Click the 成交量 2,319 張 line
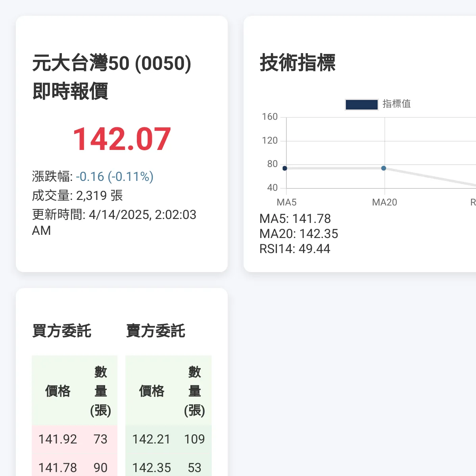 point(77,196)
